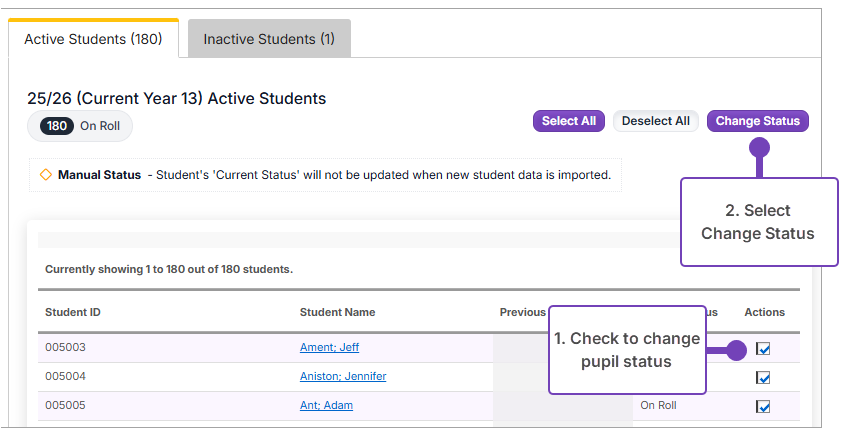
Task: Open the Ant; Adam student link
Action: pyautogui.click(x=326, y=406)
